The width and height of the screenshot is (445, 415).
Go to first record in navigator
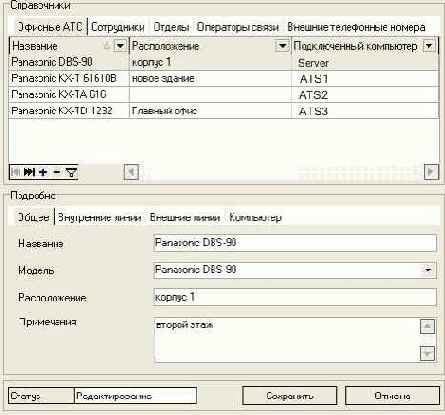[16, 172]
